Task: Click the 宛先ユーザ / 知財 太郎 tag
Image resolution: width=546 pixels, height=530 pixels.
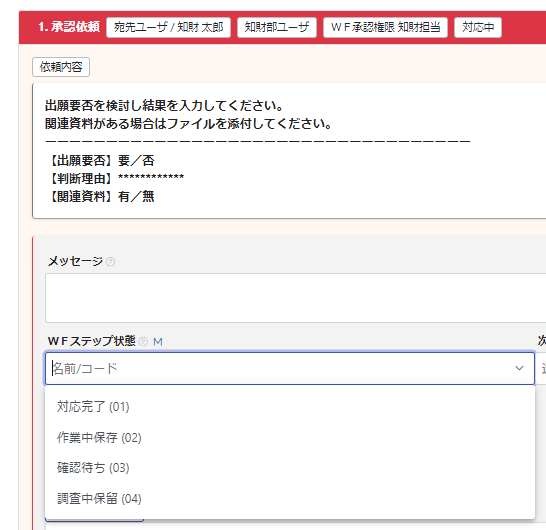Action: (x=169, y=27)
